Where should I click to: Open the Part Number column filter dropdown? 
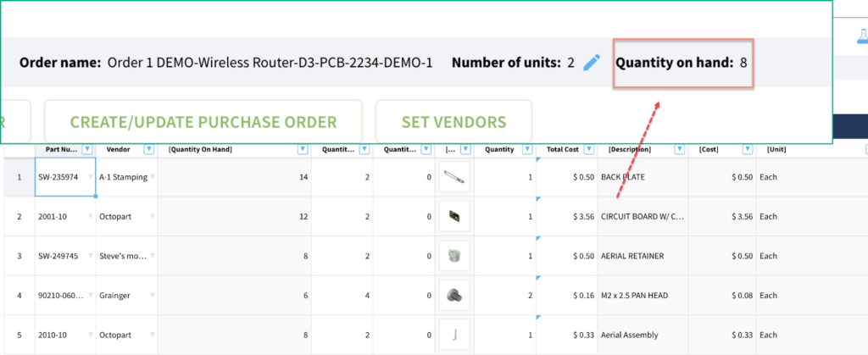coord(87,150)
